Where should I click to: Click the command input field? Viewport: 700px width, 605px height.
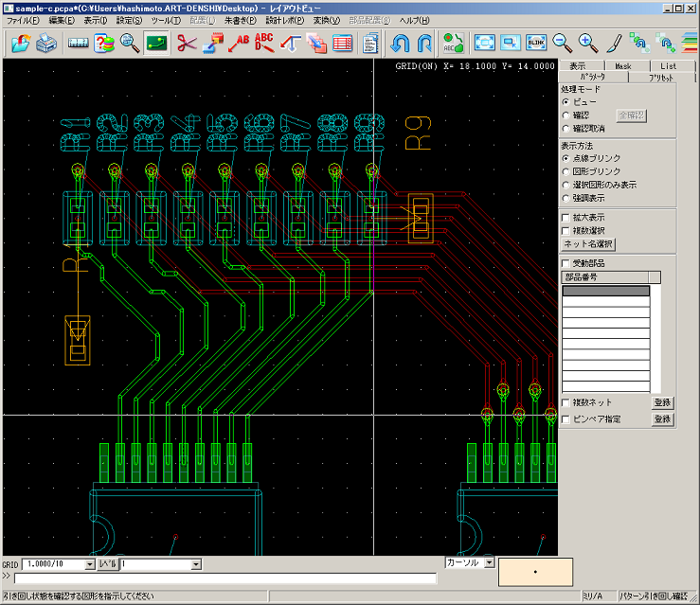225,578
